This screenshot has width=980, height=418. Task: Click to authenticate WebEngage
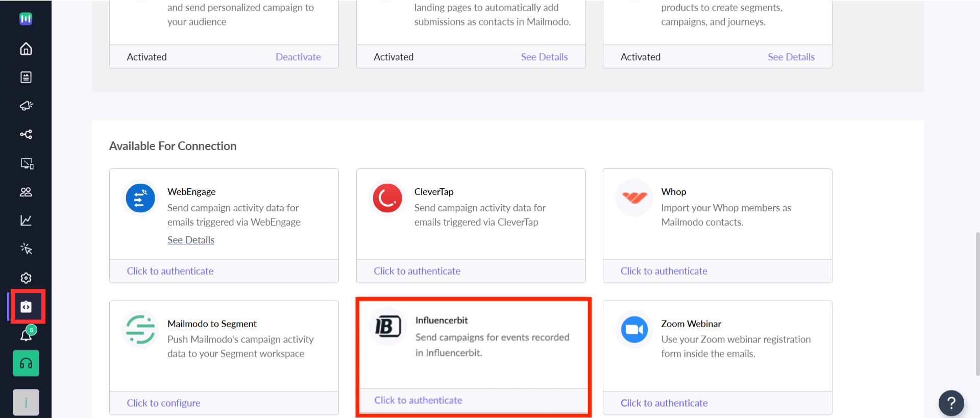[x=170, y=271]
